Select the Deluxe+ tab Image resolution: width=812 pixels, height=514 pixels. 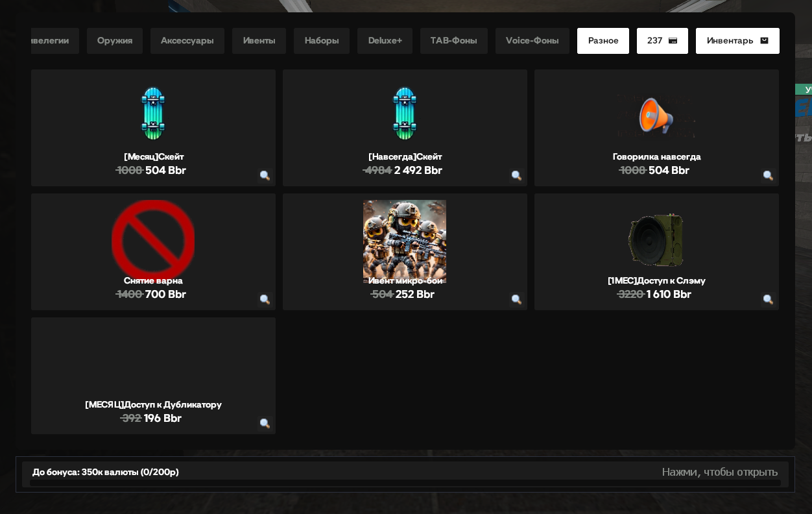coord(385,41)
